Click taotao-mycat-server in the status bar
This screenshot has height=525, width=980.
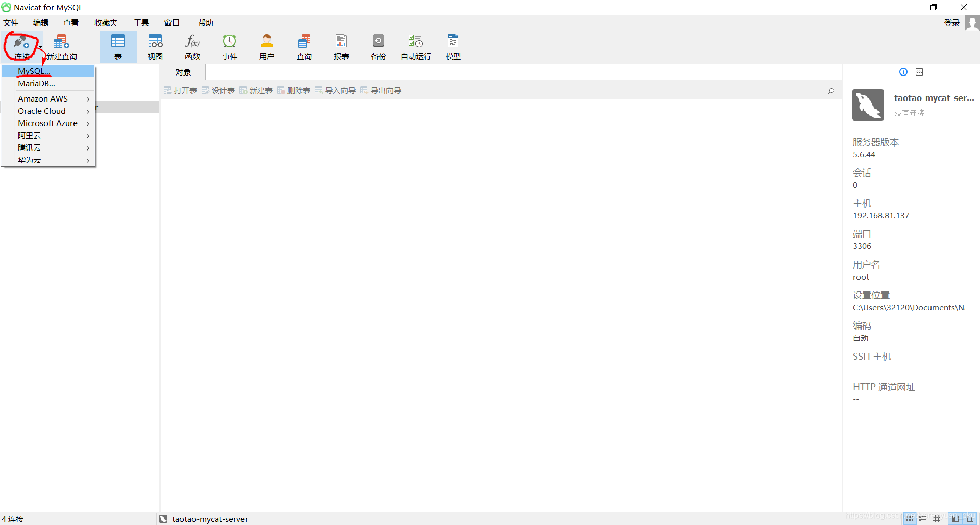210,519
